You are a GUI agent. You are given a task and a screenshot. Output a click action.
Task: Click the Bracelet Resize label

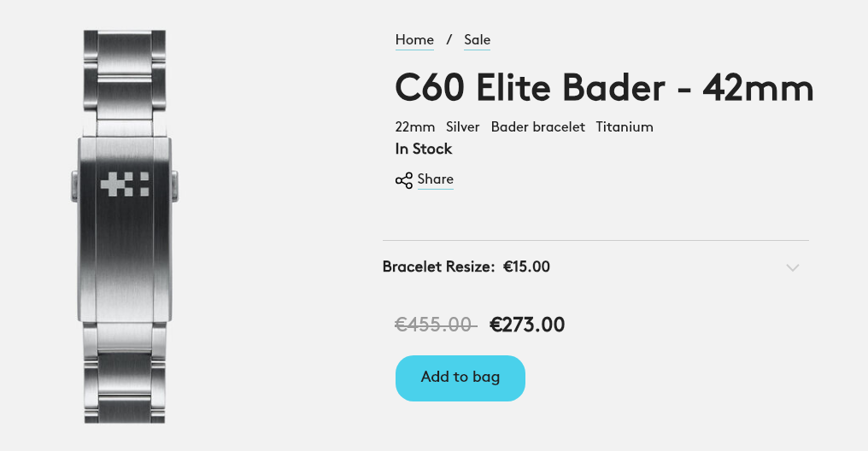pyautogui.click(x=438, y=266)
